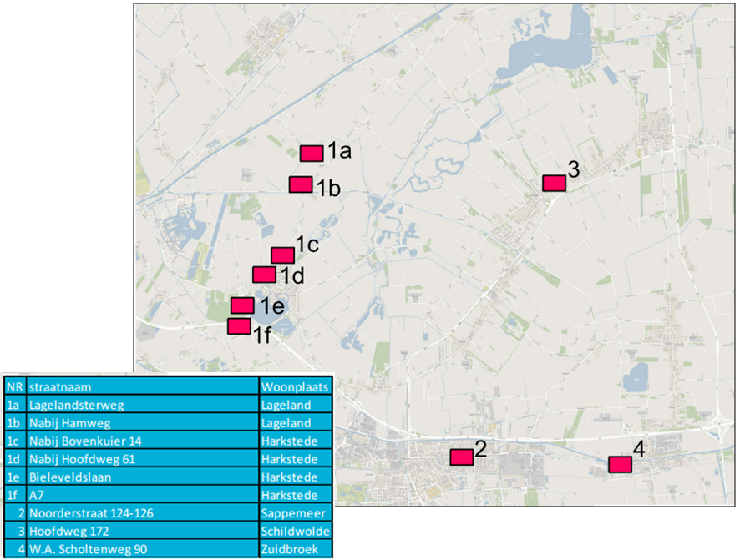Select the '1d' number cell in table
Viewport: 740px width, 560px height.
click(x=15, y=459)
